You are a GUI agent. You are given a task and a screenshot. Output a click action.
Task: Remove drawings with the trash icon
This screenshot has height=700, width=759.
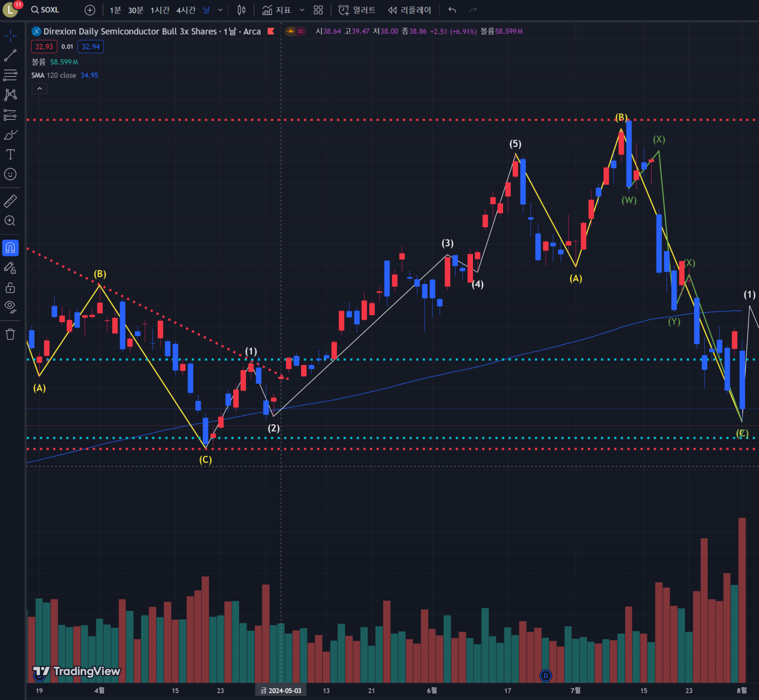(10, 334)
